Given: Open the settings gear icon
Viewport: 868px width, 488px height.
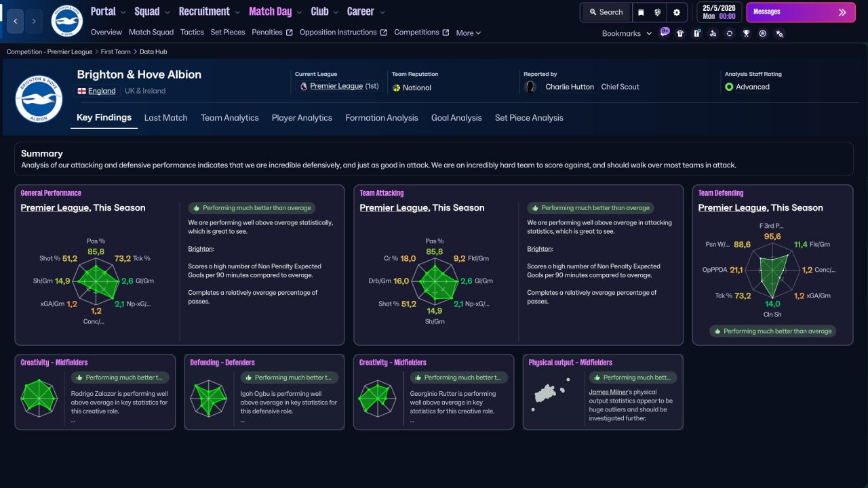Looking at the screenshot, I should click(x=677, y=12).
